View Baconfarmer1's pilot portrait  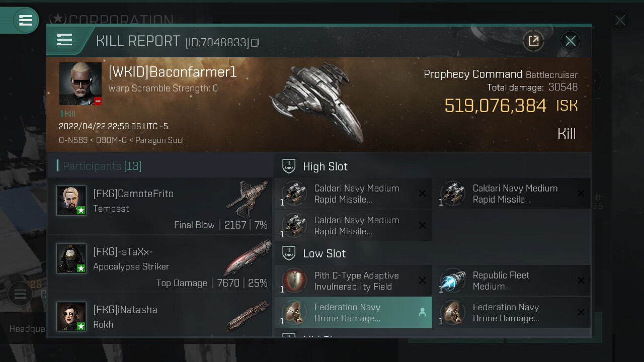click(x=80, y=83)
